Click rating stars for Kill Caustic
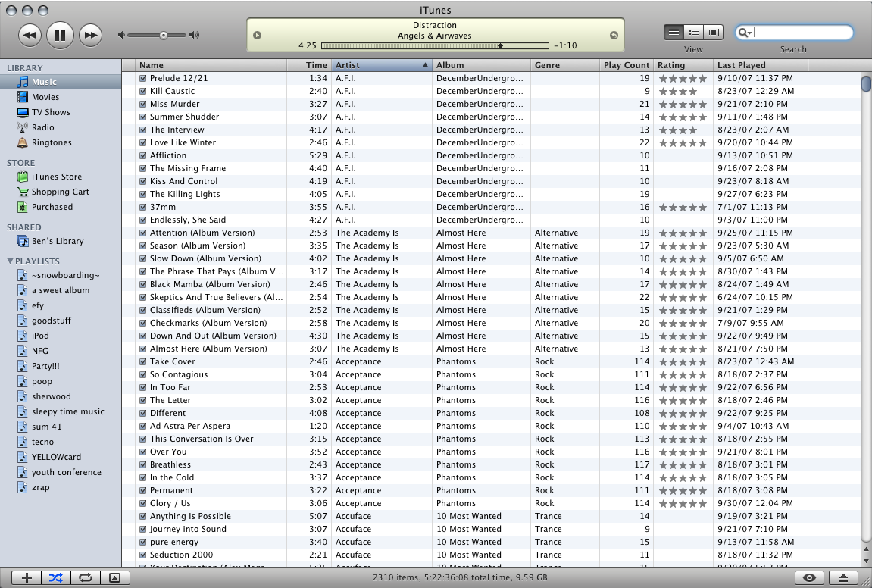872x588 pixels. coord(677,91)
